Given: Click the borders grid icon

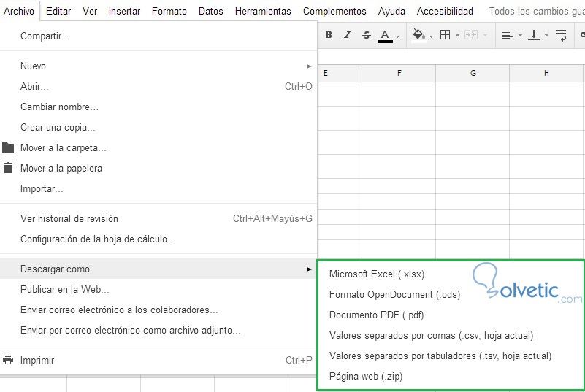Looking at the screenshot, I should click(445, 35).
